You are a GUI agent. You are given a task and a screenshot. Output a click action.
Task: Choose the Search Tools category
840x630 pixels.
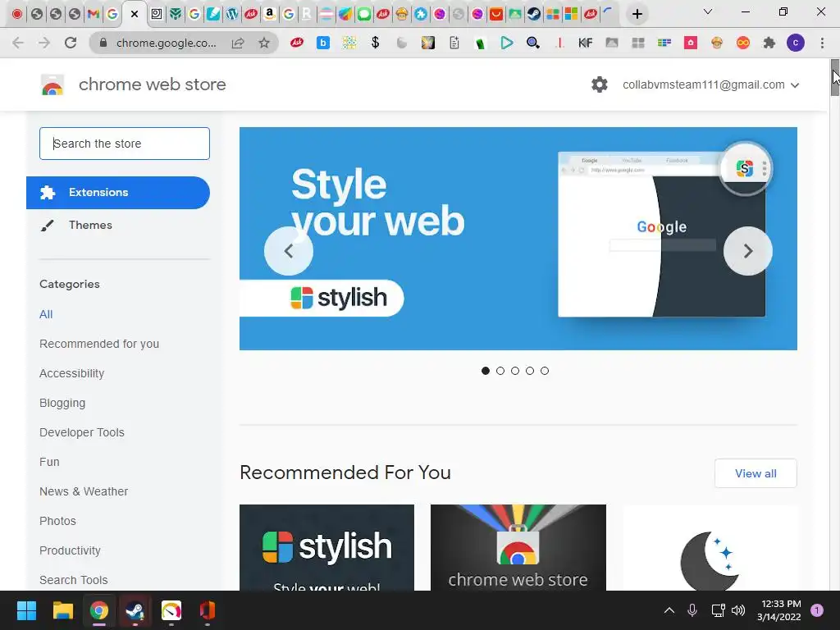73,580
